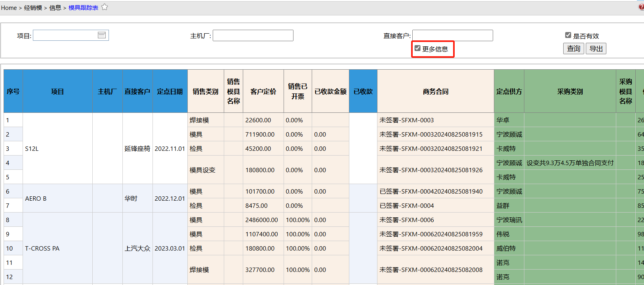Image resolution: width=644 pixels, height=285 pixels.
Task: Click the 销售模具名称 column header
Action: pos(233,91)
